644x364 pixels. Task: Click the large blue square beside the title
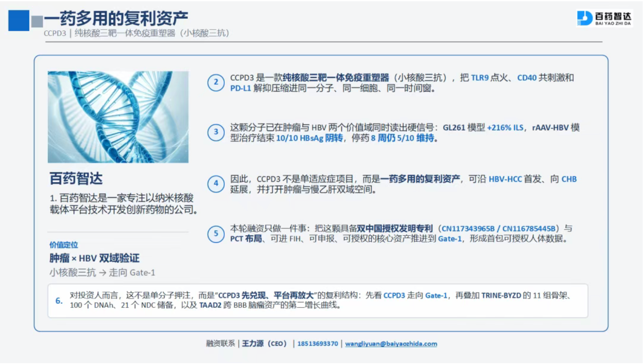point(19,21)
